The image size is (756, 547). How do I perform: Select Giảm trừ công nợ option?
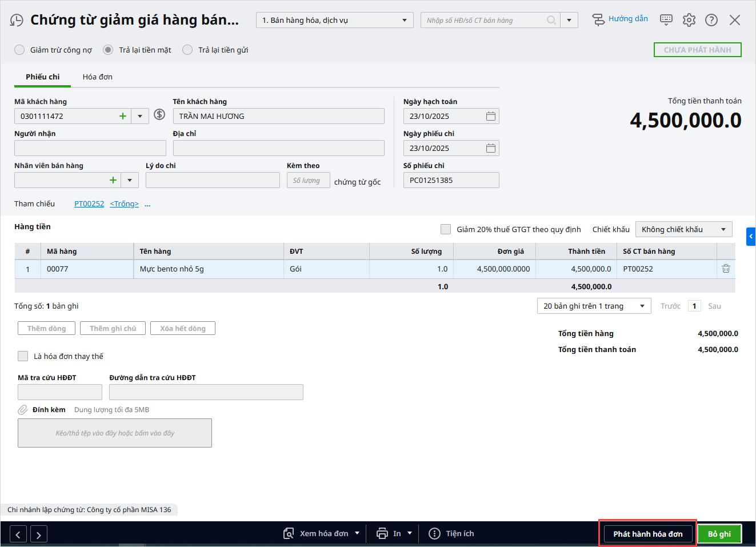(x=20, y=50)
